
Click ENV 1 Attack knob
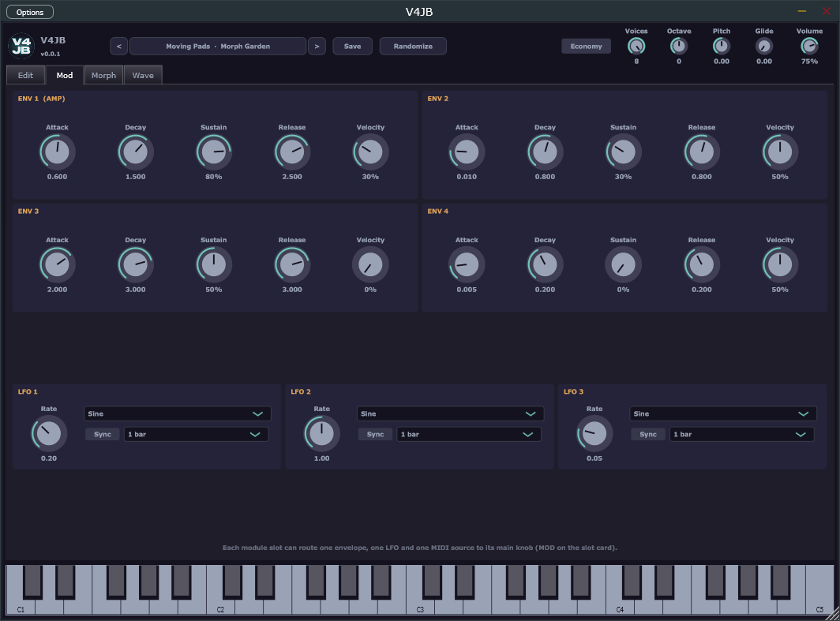click(x=58, y=152)
